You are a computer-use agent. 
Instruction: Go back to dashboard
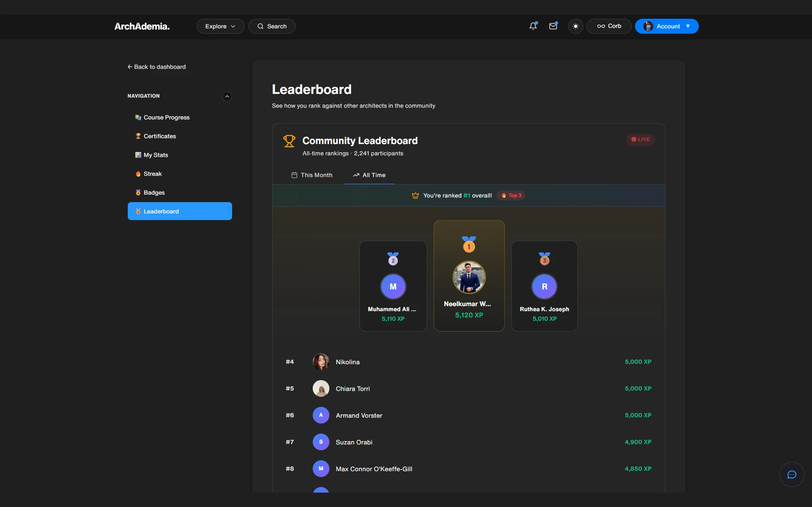coord(156,66)
